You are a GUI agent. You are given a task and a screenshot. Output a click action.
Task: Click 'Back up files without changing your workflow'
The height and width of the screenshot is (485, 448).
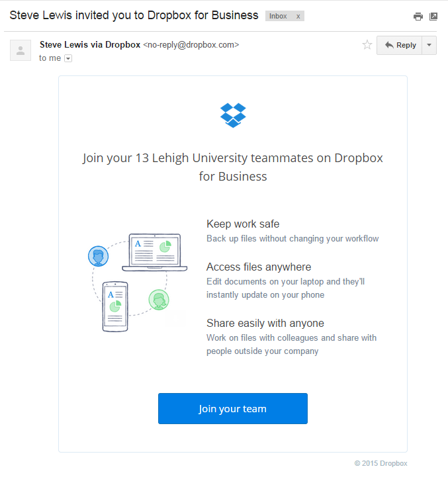pyautogui.click(x=292, y=238)
